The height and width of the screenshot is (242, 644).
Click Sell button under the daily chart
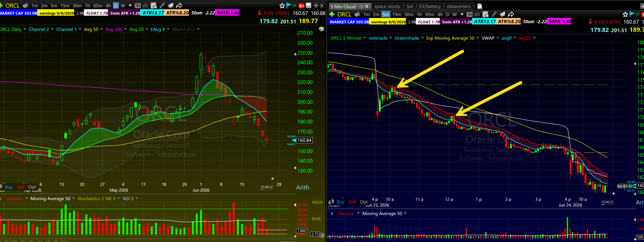pos(21,187)
